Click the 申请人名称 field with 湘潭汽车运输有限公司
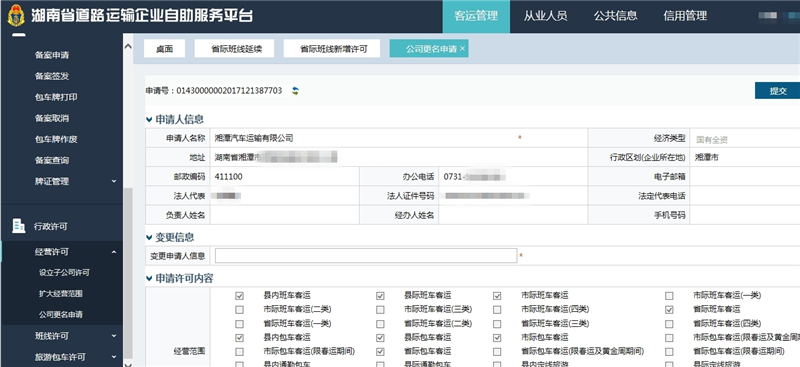 399,138
